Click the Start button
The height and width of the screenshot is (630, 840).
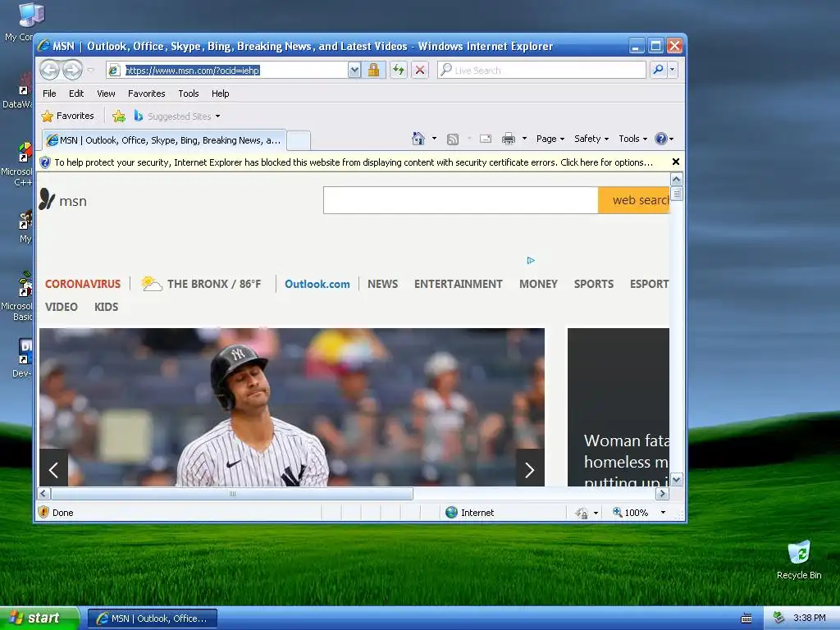[39, 619]
